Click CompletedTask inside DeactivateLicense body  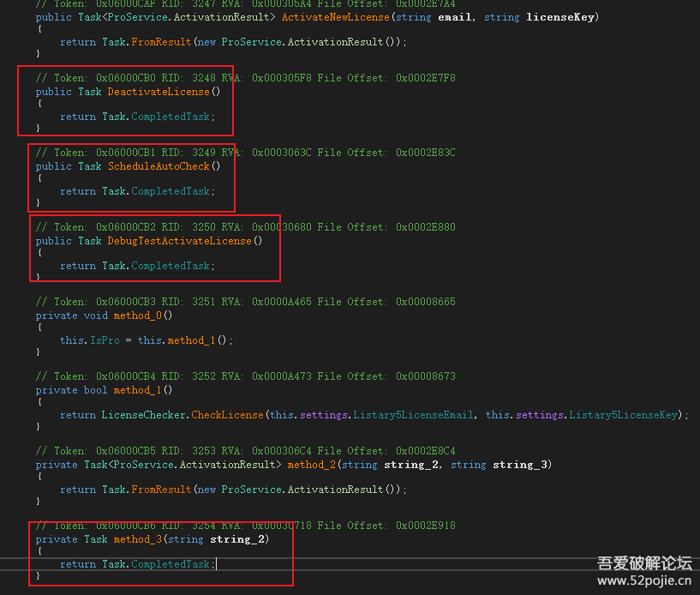coord(171,117)
